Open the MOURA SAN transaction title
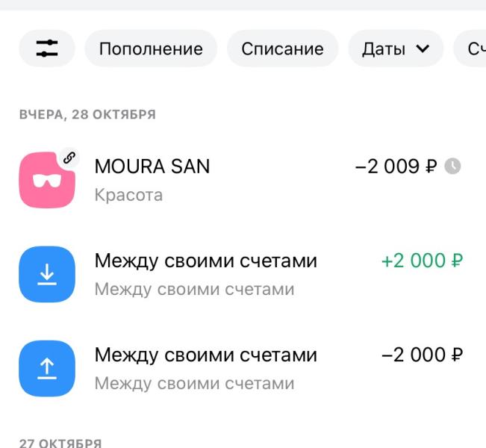Viewport: 486px width, 448px height. point(152,166)
